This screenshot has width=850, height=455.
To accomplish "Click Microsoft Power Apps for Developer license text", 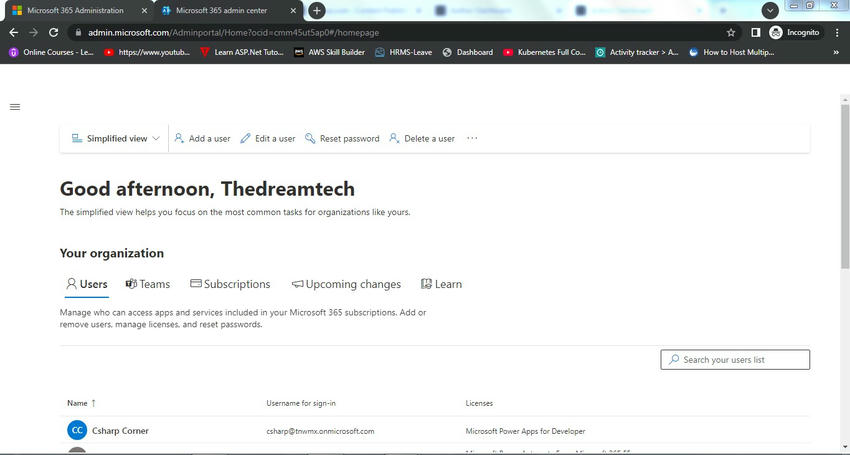I will 525,431.
